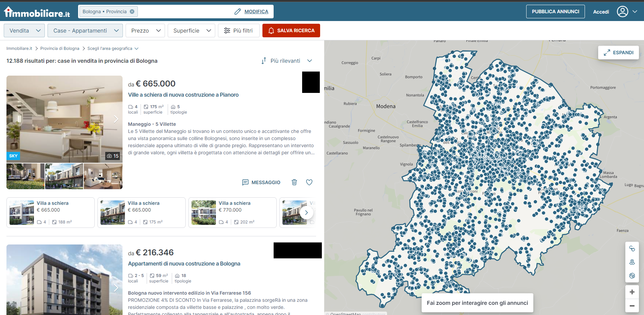The width and height of the screenshot is (644, 315).
Task: Save Pianoro listing with heart icon
Action: [309, 182]
